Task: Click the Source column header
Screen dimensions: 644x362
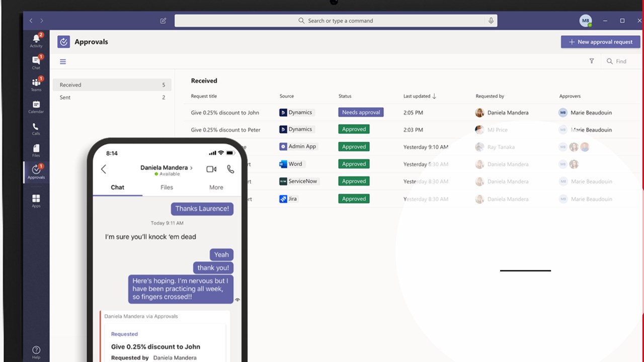Action: pos(287,96)
